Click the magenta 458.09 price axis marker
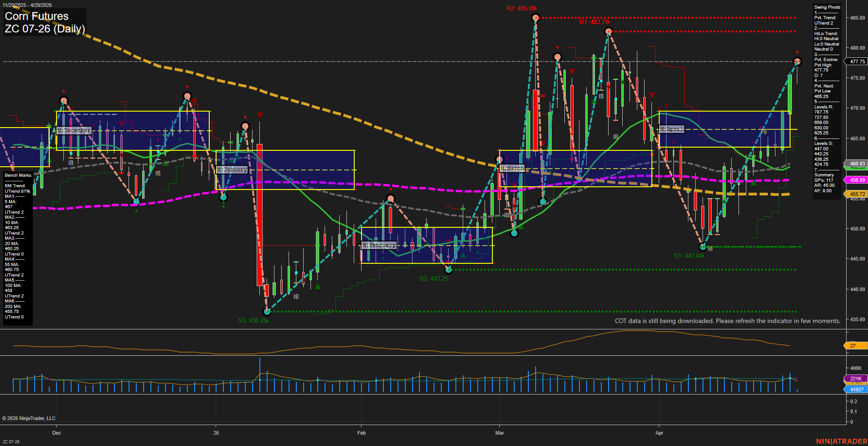This screenshot has width=868, height=446. point(856,180)
